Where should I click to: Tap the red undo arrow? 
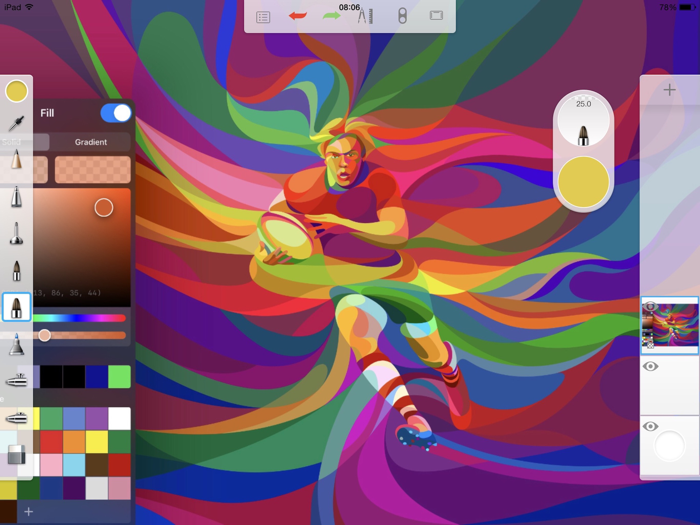pos(297,16)
